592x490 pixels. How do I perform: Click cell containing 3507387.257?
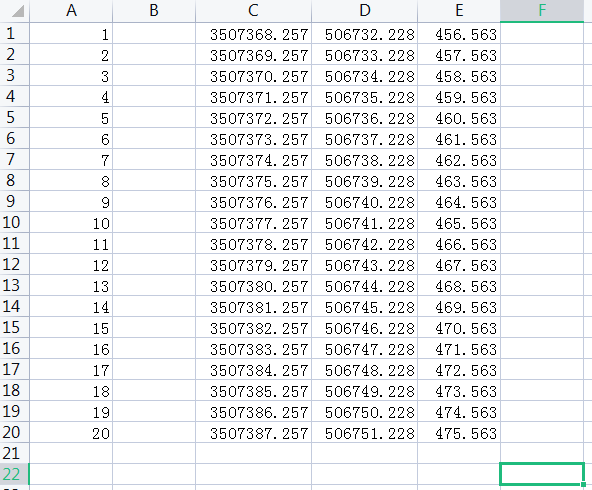253,432
